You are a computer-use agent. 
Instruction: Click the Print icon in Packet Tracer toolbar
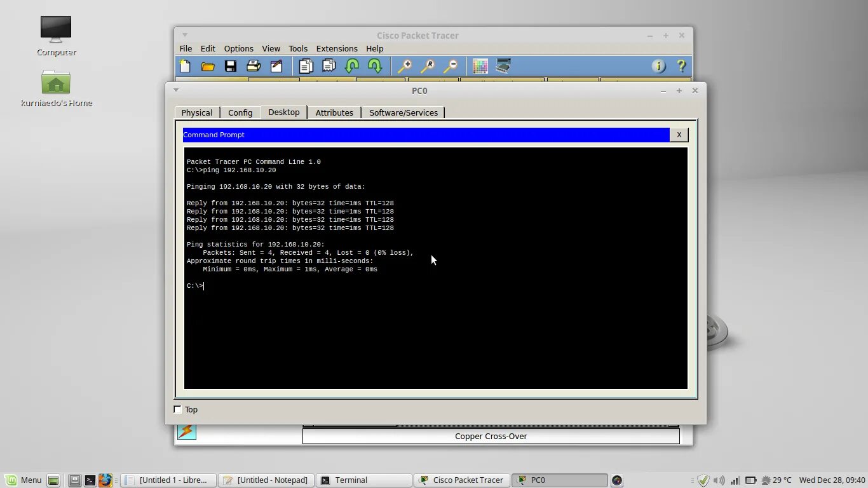(x=254, y=66)
